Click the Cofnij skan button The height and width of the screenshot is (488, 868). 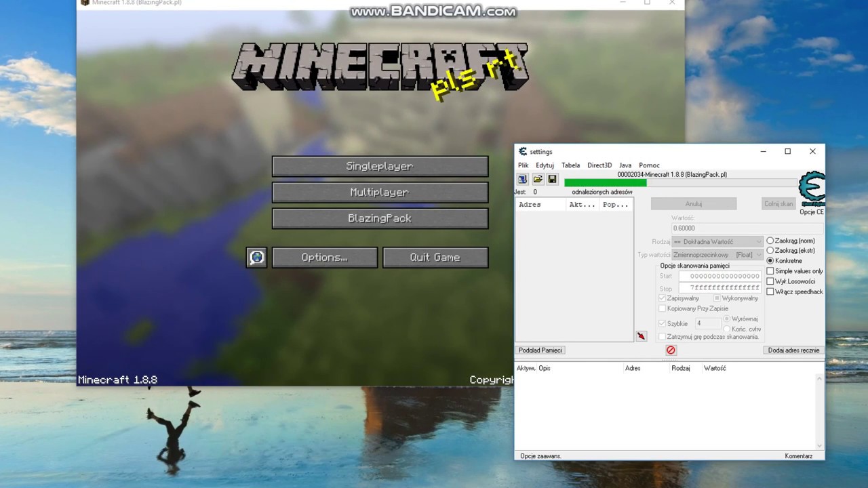tap(778, 204)
